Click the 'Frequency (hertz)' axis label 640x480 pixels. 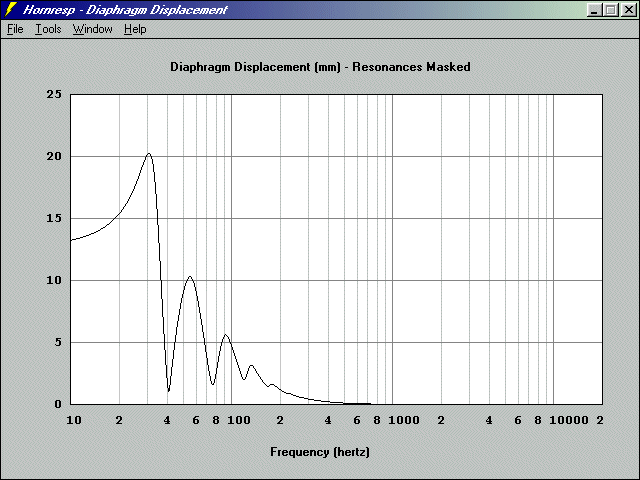[x=320, y=452]
